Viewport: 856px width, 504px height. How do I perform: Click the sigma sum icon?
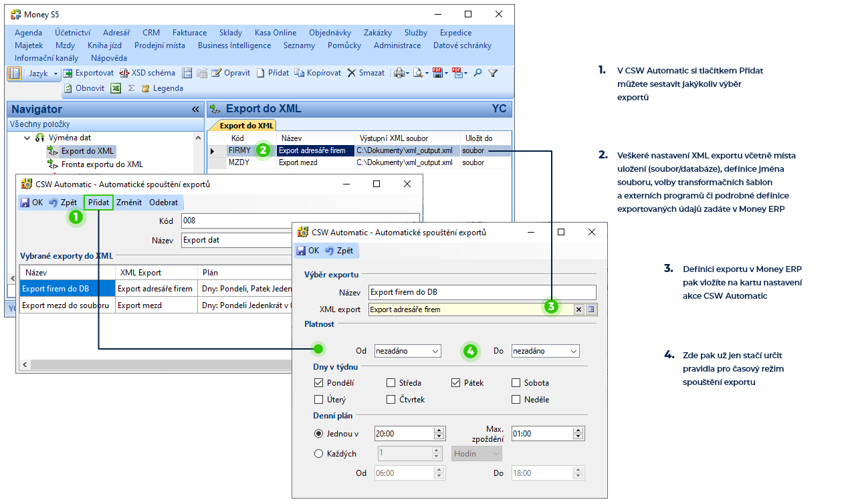pos(131,88)
